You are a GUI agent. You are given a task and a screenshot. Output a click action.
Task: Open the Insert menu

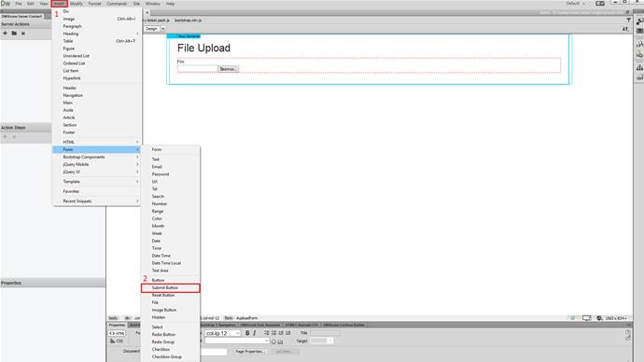(x=59, y=4)
